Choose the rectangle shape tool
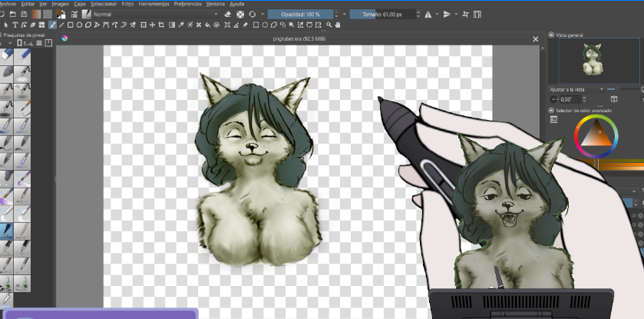The height and width of the screenshot is (319, 644). pyautogui.click(x=71, y=25)
